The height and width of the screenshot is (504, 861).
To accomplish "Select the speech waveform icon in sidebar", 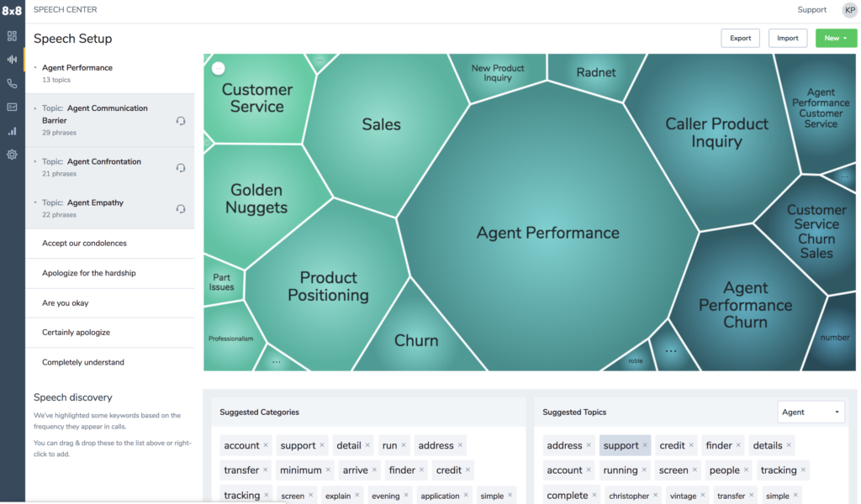I will pos(12,60).
